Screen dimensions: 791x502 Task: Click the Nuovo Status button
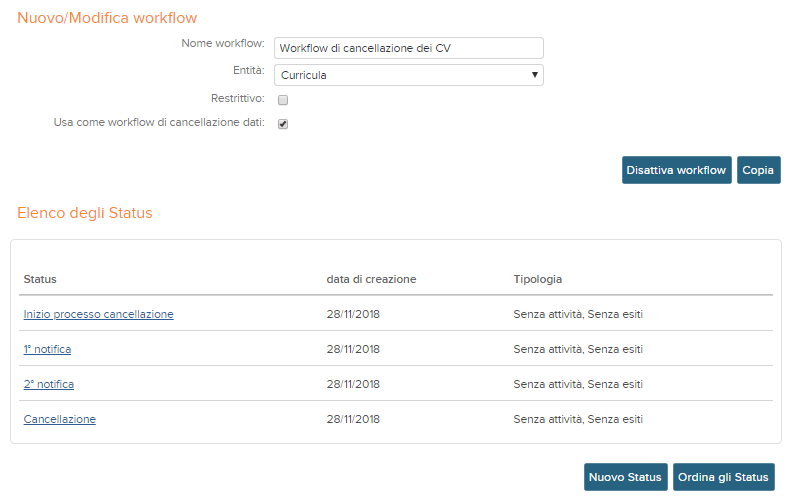pos(626,477)
